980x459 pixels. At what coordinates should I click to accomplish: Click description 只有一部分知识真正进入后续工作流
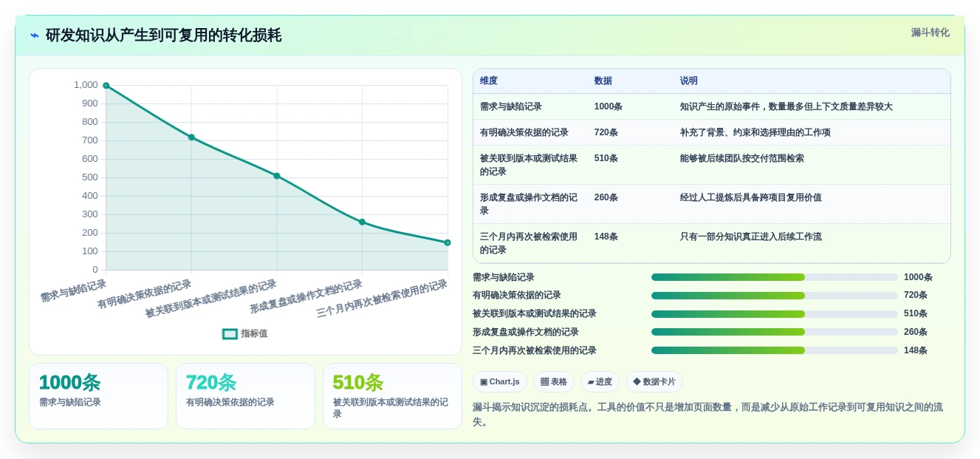(x=751, y=237)
